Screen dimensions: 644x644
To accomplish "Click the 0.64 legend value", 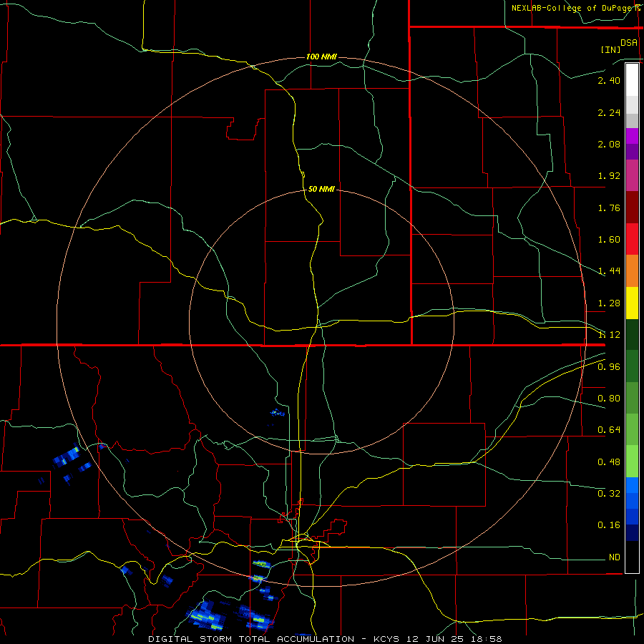I will point(609,430).
